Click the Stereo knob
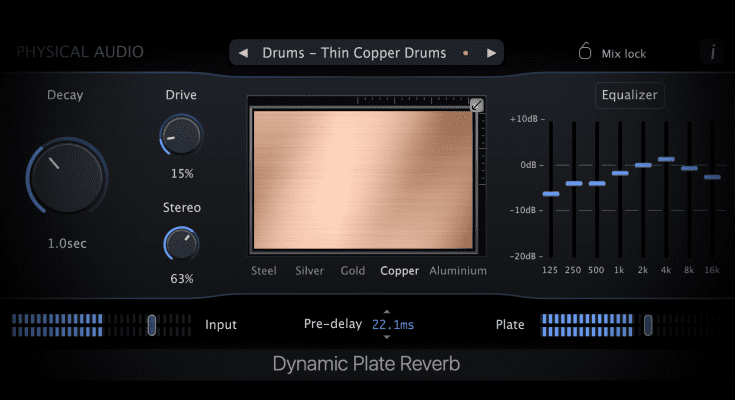The image size is (735, 400). 181,242
